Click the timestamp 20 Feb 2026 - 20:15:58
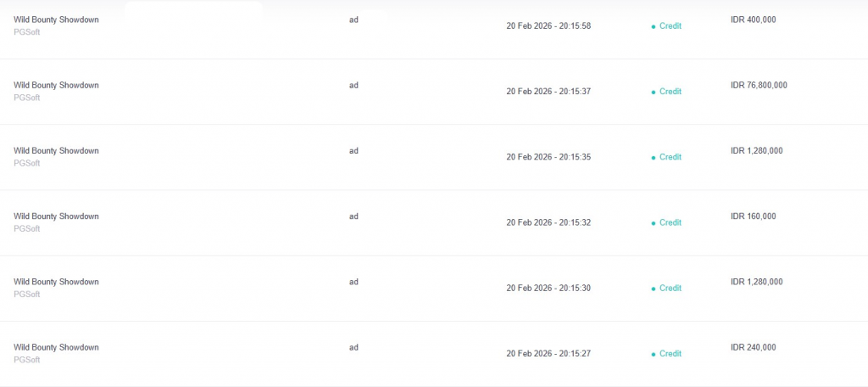868x387 pixels. (x=548, y=26)
